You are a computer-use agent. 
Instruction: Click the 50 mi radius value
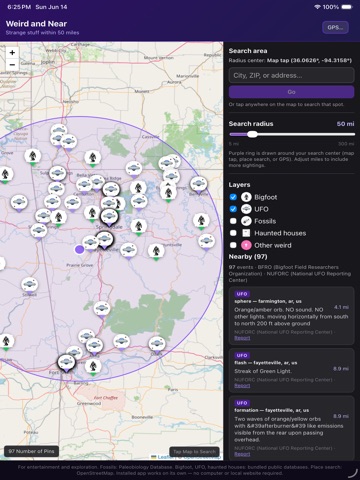[x=345, y=124]
